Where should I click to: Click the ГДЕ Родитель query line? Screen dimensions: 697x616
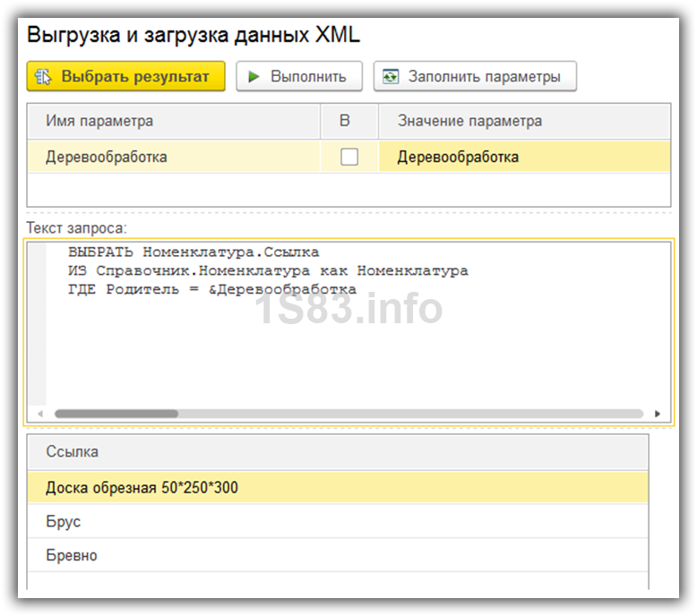tap(212, 289)
